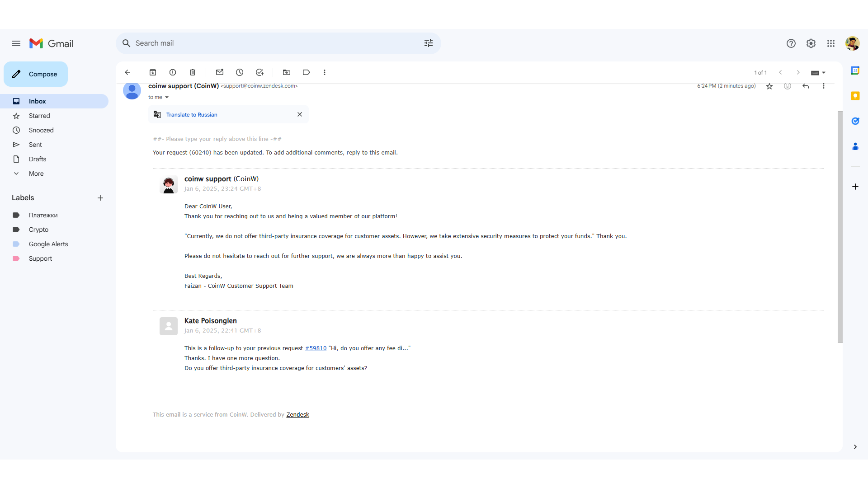Mark the email as unread

tap(220, 72)
